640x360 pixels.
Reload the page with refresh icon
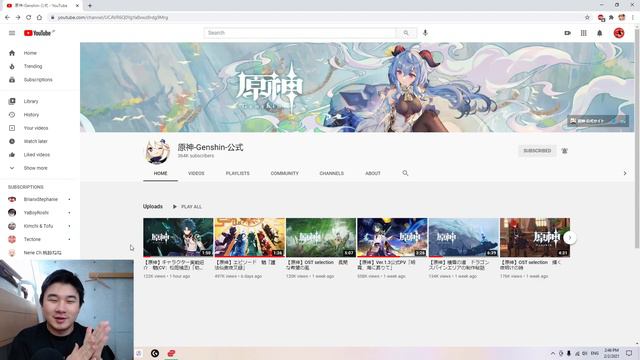coord(29,18)
